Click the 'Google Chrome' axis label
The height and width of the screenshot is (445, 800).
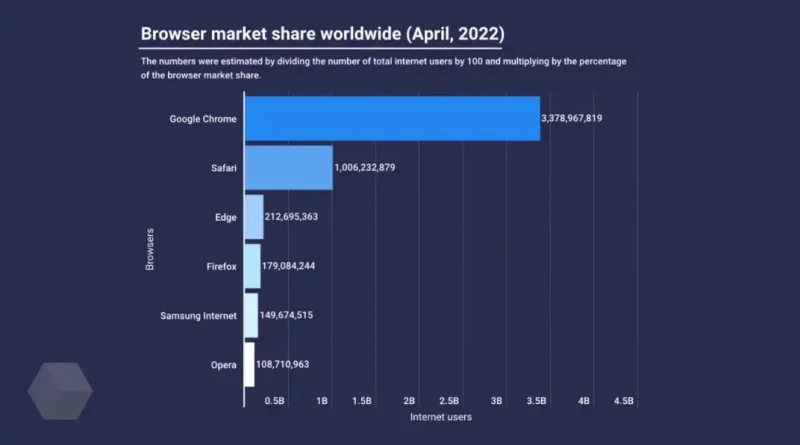click(x=203, y=119)
